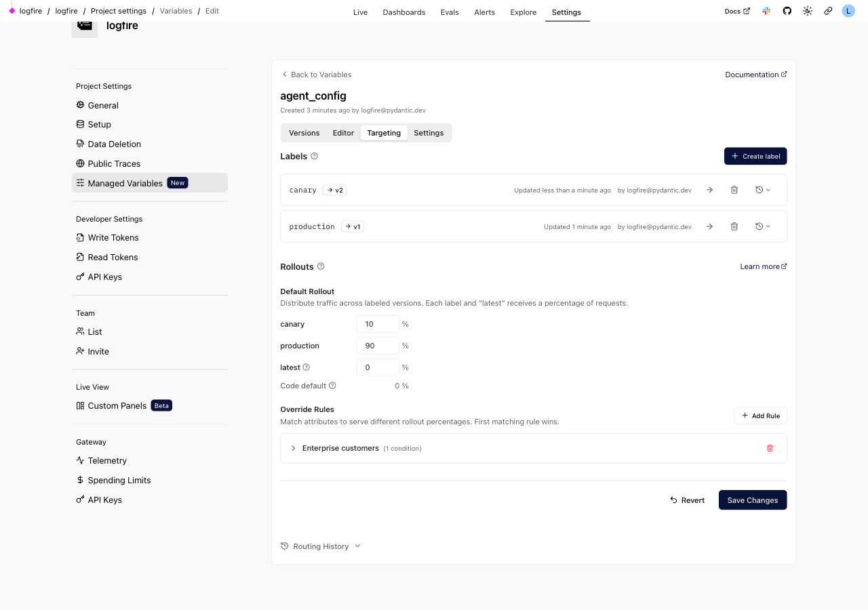The image size is (868, 610).
Task: Open Spending Limits in the sidebar
Action: [x=119, y=480]
